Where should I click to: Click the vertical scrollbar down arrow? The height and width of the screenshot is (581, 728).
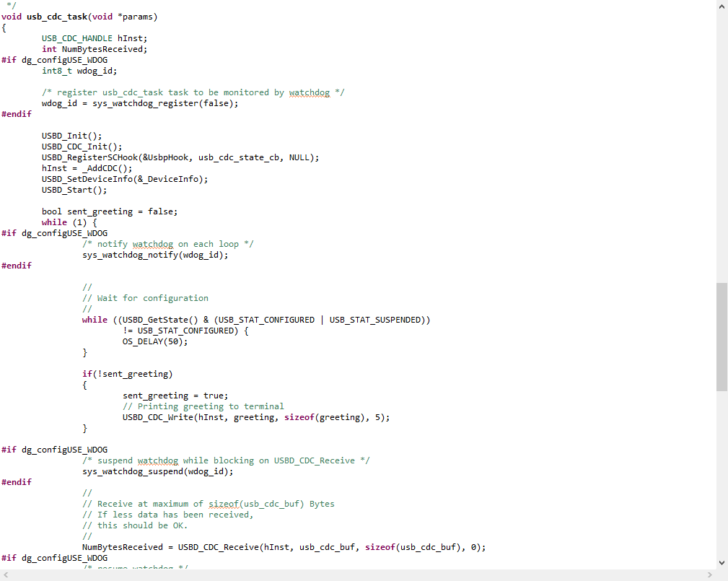click(722, 563)
